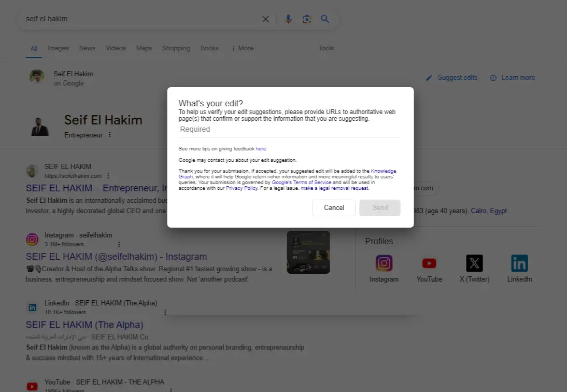Viewport: 567px width, 392px height.
Task: Open Google Lens image search
Action: point(307,19)
